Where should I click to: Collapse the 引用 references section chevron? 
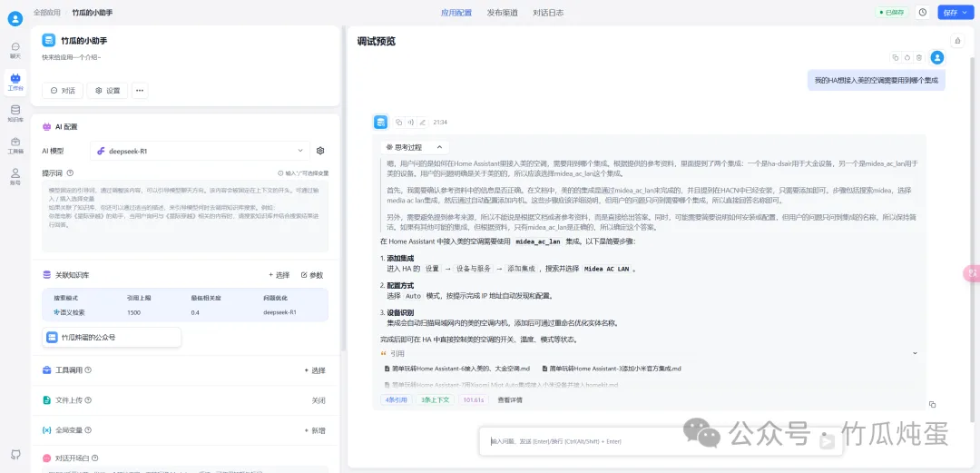[x=915, y=353]
